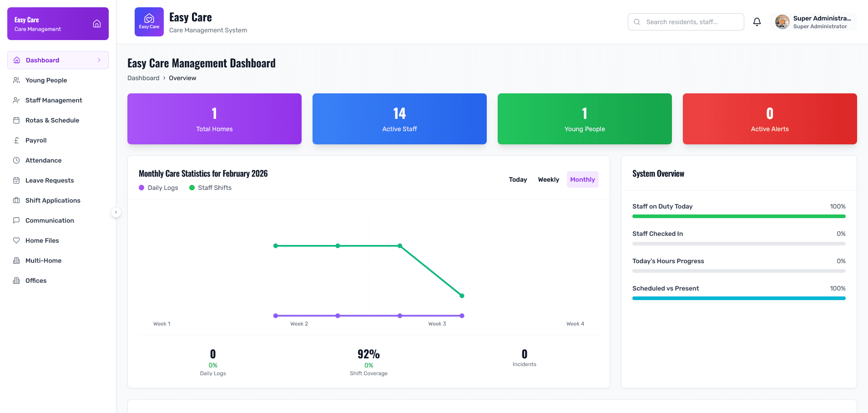Select the Today statistics tab
Screen dimensions: 868x413
click(x=518, y=179)
